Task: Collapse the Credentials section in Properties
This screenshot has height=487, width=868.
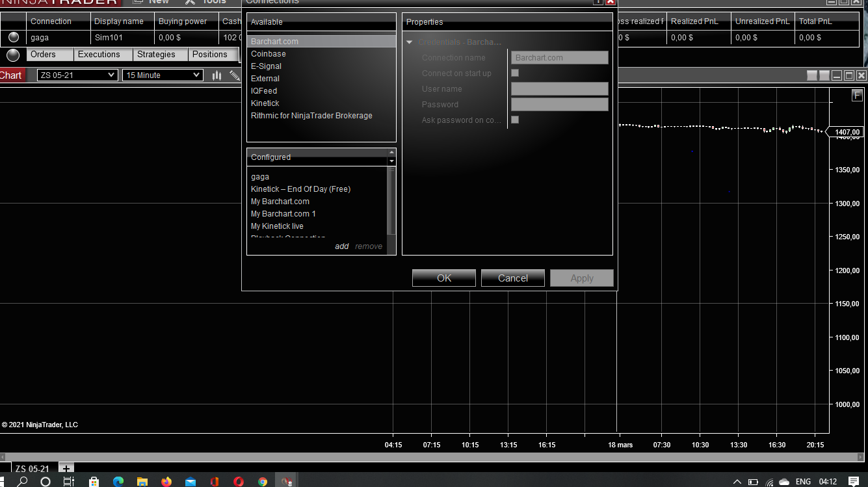Action: [410, 42]
